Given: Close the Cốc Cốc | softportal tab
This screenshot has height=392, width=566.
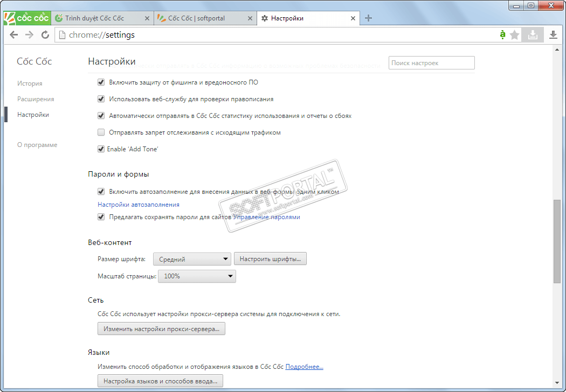Looking at the screenshot, I should tap(250, 18).
